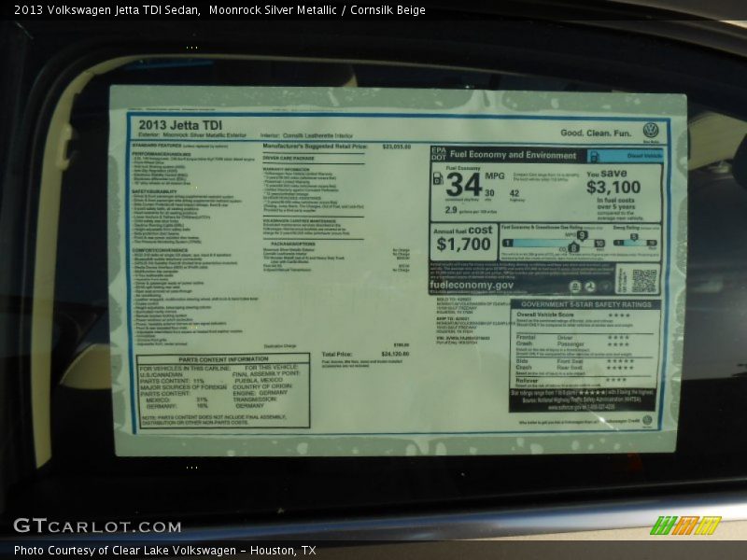Click the "Fuel Economy and Environment" header
Viewport: 747px width, 560px height.
point(513,155)
